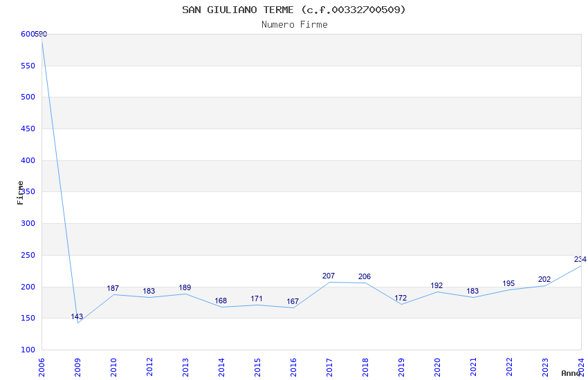The width and height of the screenshot is (588, 380).
Task: Click the 2006 year tick on x-axis
Action: (42, 366)
